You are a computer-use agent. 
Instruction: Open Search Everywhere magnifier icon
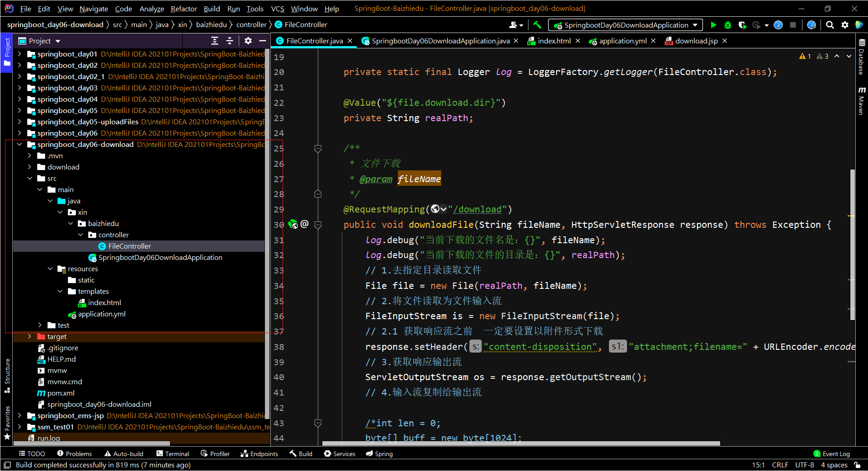(830, 25)
